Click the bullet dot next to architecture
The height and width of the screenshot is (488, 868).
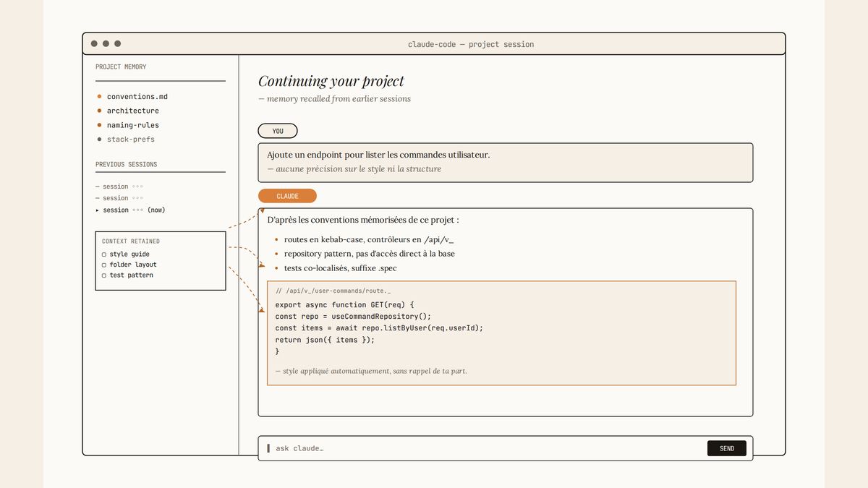tap(99, 111)
